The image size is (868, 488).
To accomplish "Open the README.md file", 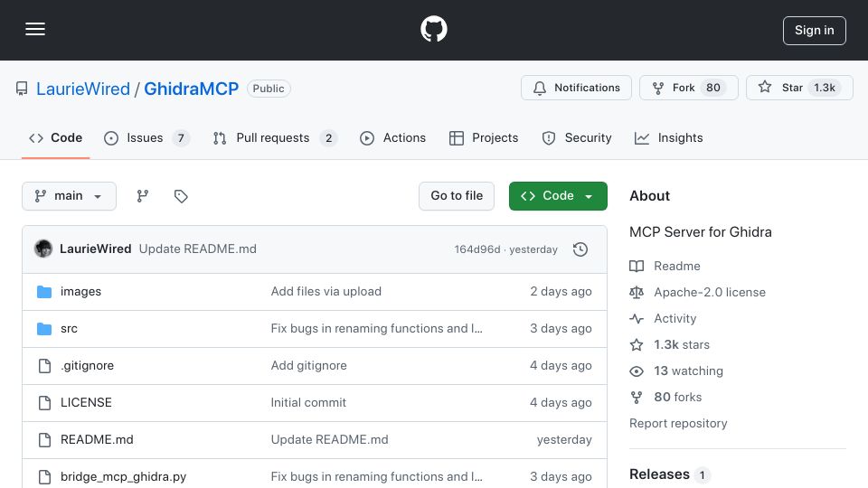I will 97,440.
